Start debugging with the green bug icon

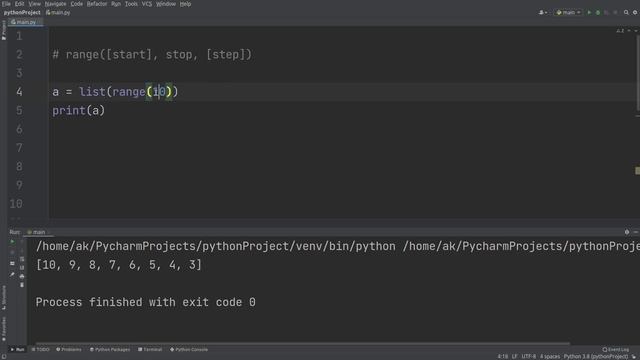pyautogui.click(x=598, y=13)
